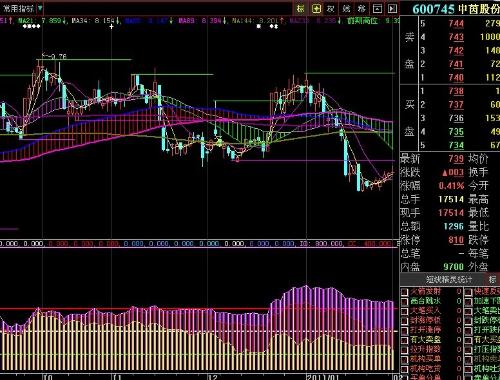Click the play-arrow icon in chart toolbar
This screenshot has width=500, height=380.
click(392, 9)
